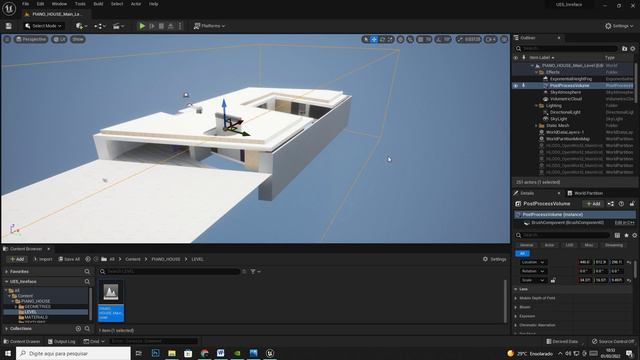Screen dimensions: 640x360
Task: Open the File menu
Action: tap(25, 4)
